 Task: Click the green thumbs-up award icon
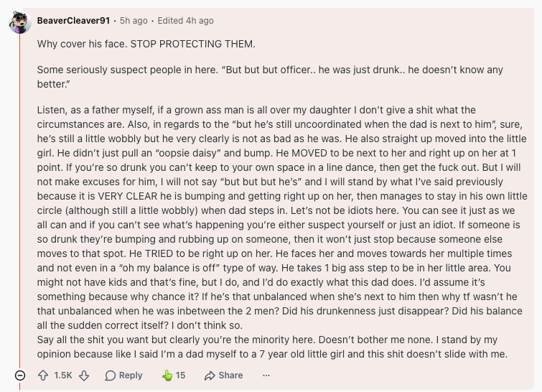[x=167, y=375]
